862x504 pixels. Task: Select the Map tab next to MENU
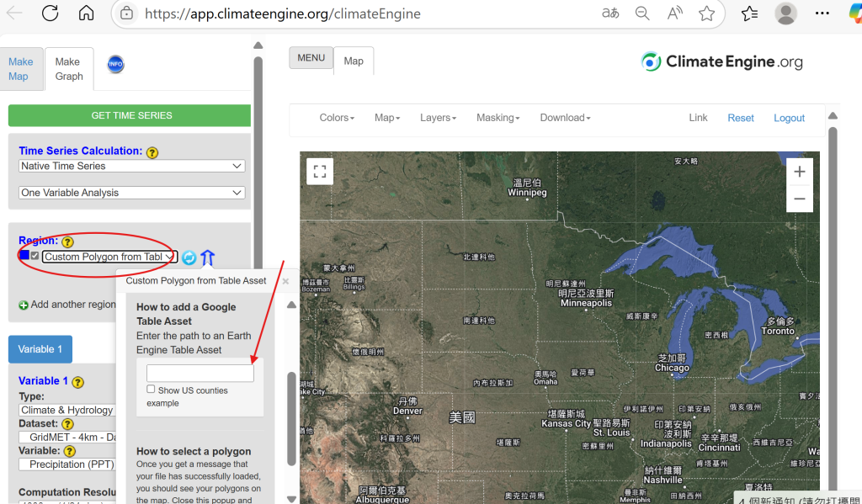[354, 61]
